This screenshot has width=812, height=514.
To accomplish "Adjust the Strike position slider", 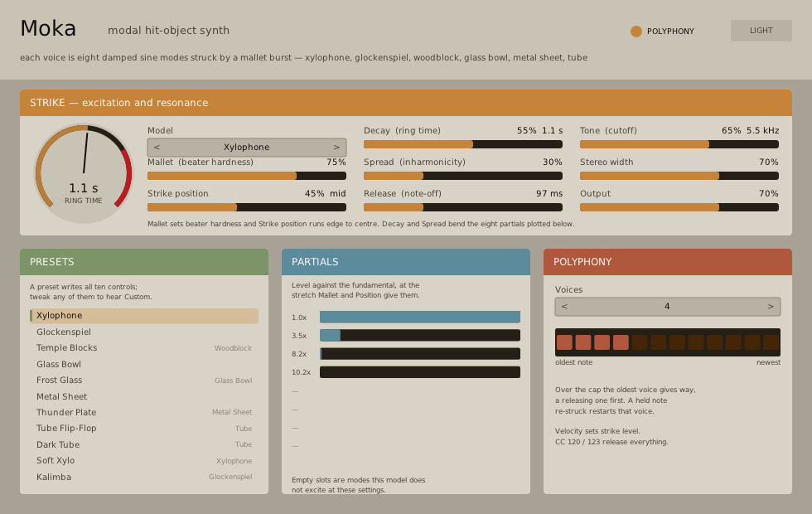I will 247,207.
